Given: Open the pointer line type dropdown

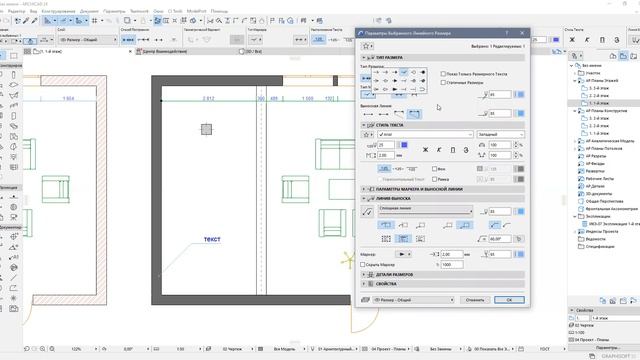Looking at the screenshot, I should click(x=425, y=211).
